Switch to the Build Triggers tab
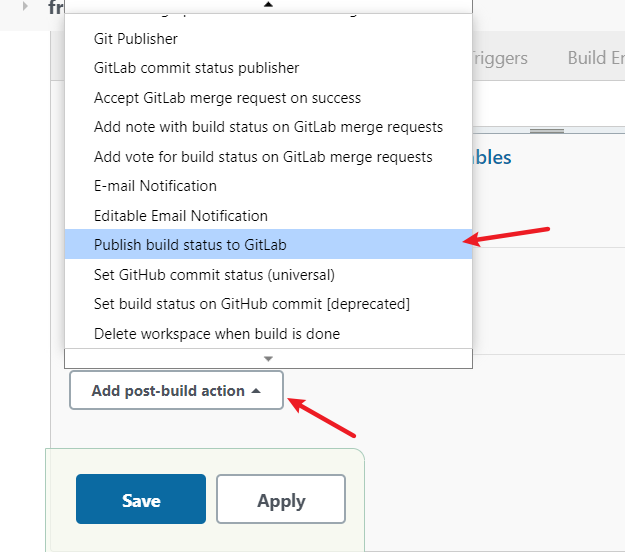Viewport: 625px width, 552px height. pos(500,58)
